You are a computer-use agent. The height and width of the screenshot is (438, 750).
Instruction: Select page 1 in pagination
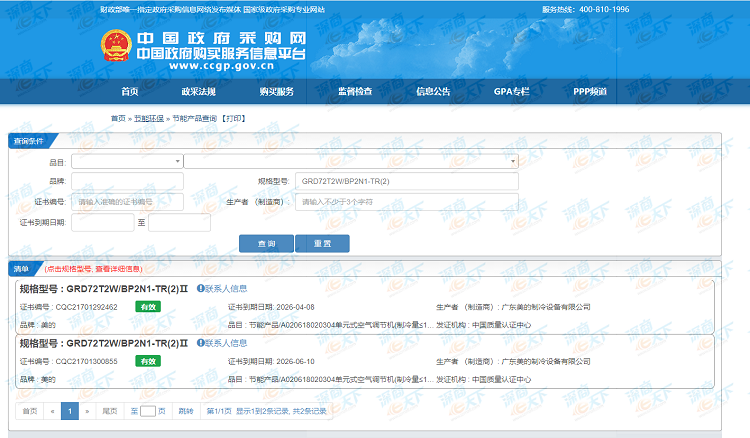coord(70,411)
